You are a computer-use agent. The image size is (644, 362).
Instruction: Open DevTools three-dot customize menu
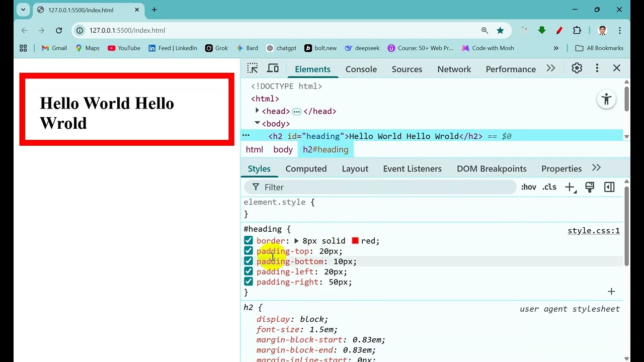pyautogui.click(x=597, y=68)
